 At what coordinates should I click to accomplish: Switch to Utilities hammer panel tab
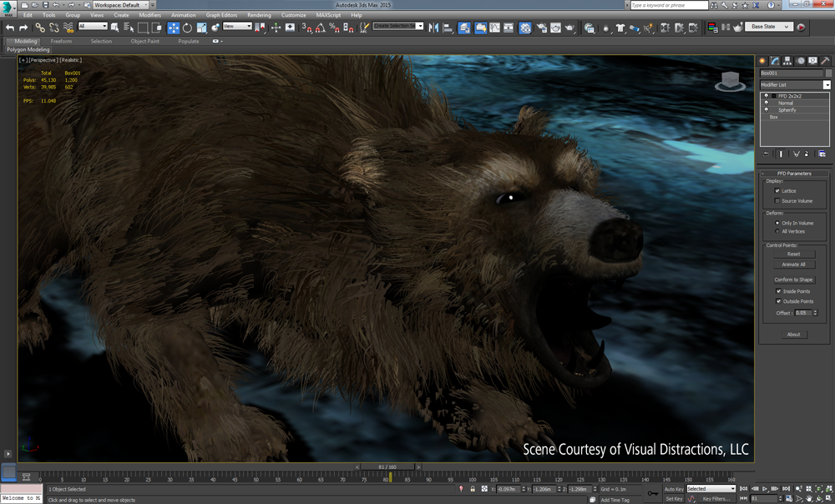(x=825, y=61)
